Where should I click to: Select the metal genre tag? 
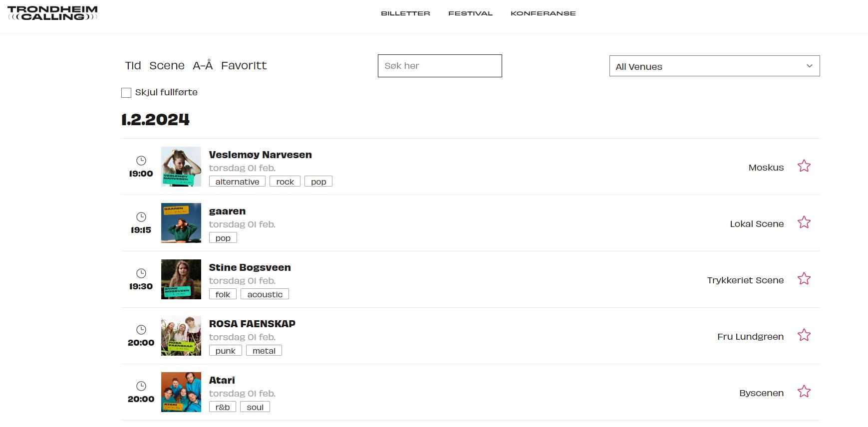coord(264,351)
